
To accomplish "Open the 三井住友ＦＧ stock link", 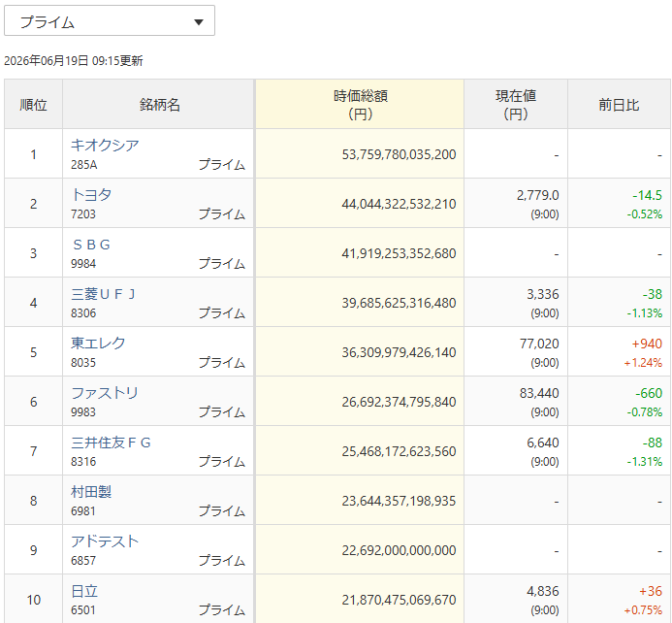I will (111, 443).
